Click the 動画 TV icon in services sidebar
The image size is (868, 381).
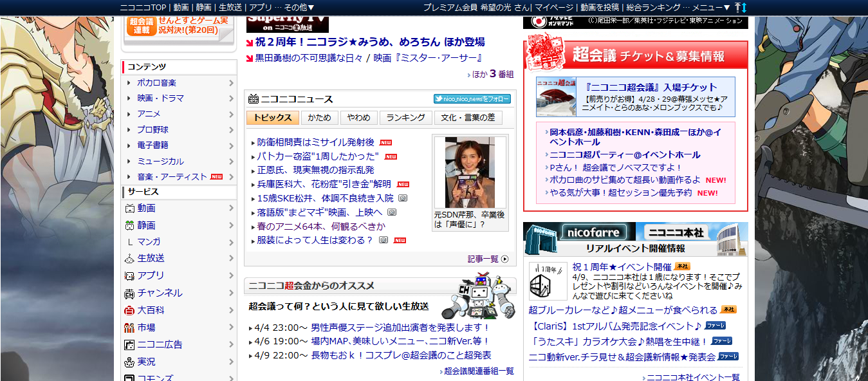point(129,209)
